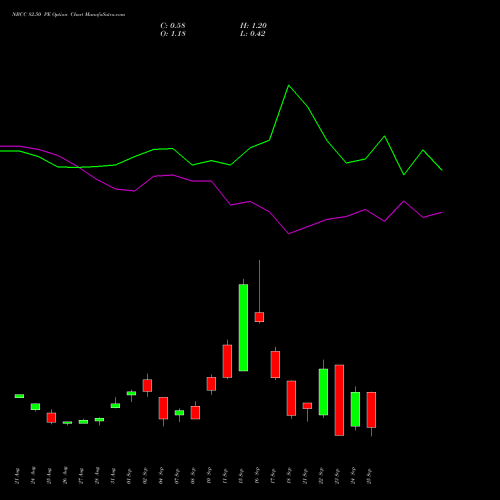Click the open value O: 1.18
The image size is (500, 500).
pyautogui.click(x=173, y=34)
